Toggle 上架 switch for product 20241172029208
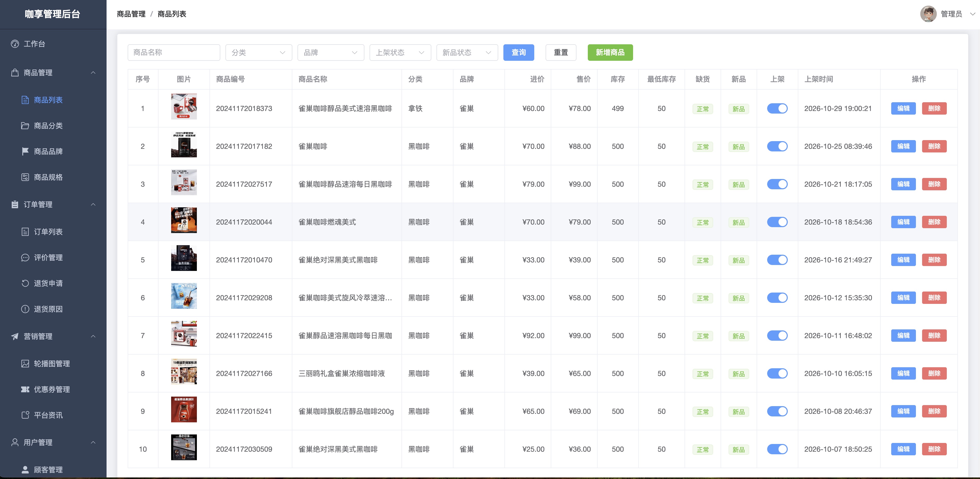The height and width of the screenshot is (479, 980). [x=777, y=298]
